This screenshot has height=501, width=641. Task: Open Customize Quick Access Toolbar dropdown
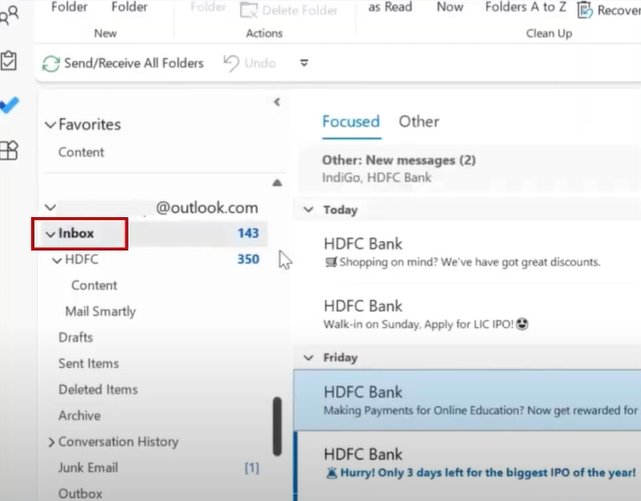(304, 63)
